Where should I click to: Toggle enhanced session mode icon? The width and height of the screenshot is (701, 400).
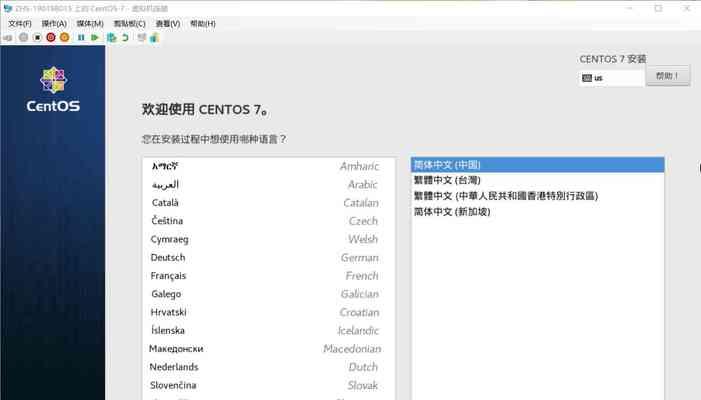142,38
